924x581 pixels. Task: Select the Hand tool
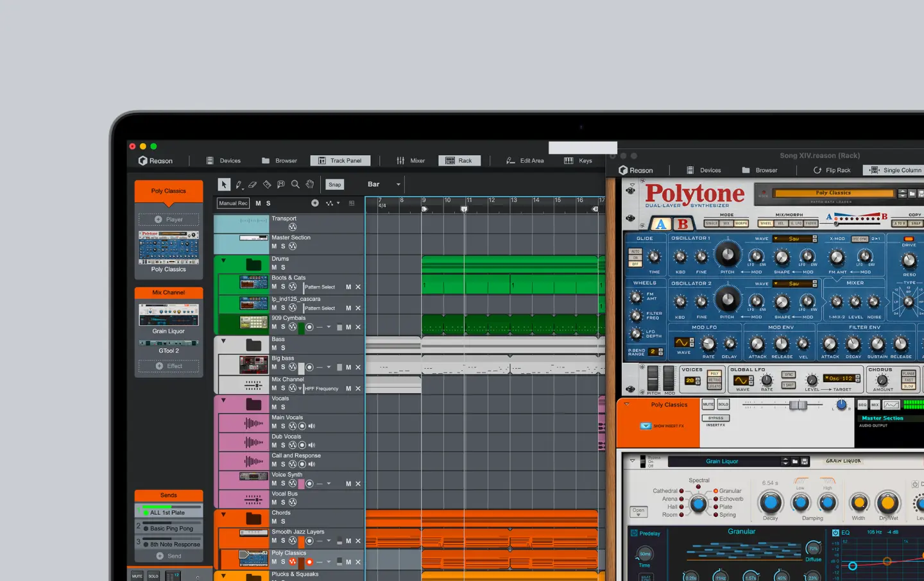[x=310, y=185]
